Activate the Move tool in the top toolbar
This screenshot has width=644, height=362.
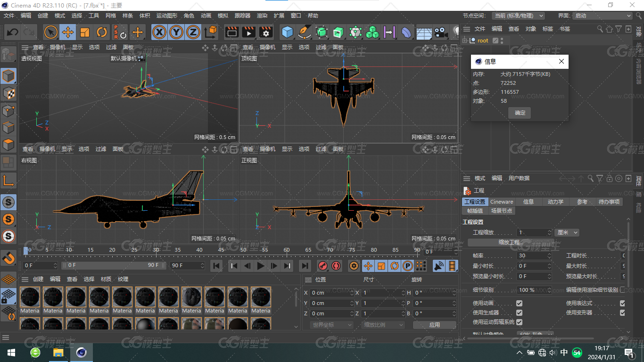68,32
